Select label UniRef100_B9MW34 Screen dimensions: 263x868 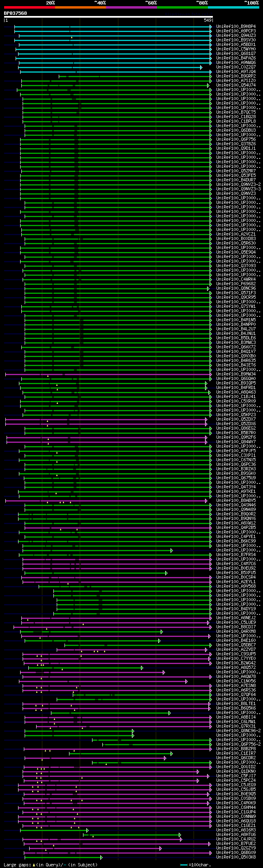click(236, 374)
